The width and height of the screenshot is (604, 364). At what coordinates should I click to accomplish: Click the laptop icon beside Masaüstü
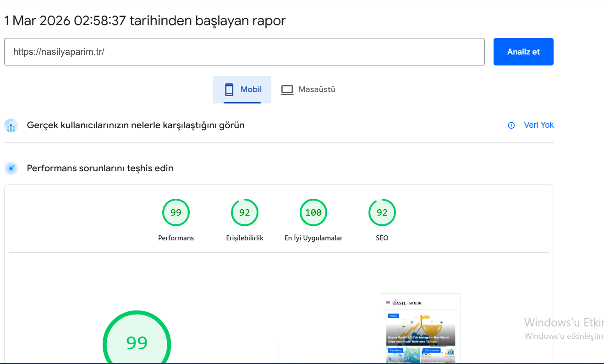(x=287, y=90)
